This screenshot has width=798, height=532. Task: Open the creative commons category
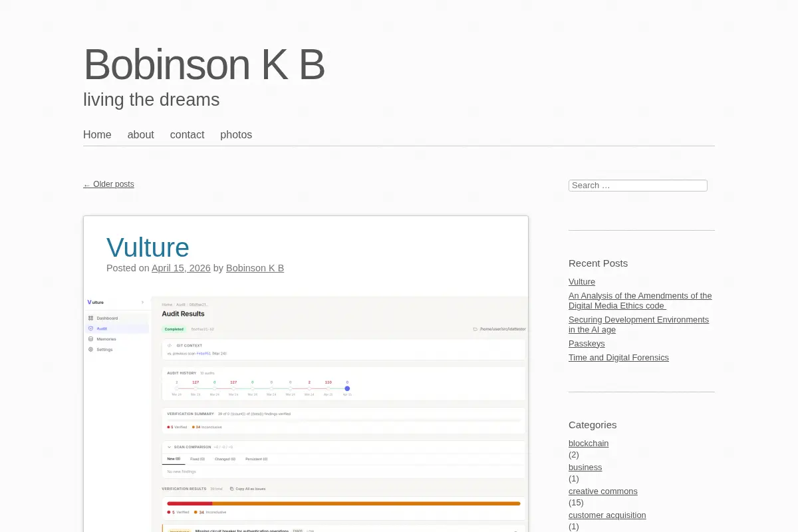point(603,491)
